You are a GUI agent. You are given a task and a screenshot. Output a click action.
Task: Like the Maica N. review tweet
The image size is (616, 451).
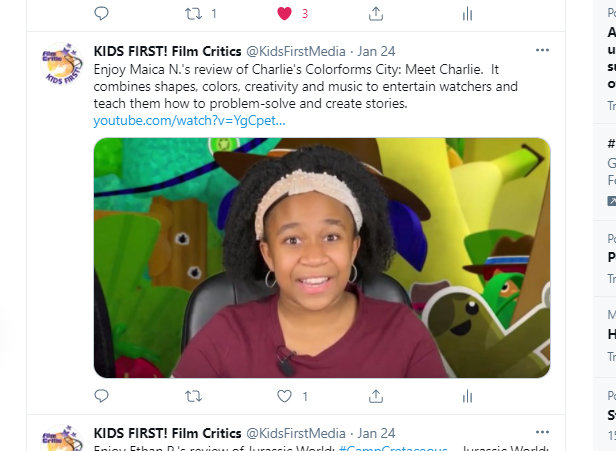[x=284, y=396]
